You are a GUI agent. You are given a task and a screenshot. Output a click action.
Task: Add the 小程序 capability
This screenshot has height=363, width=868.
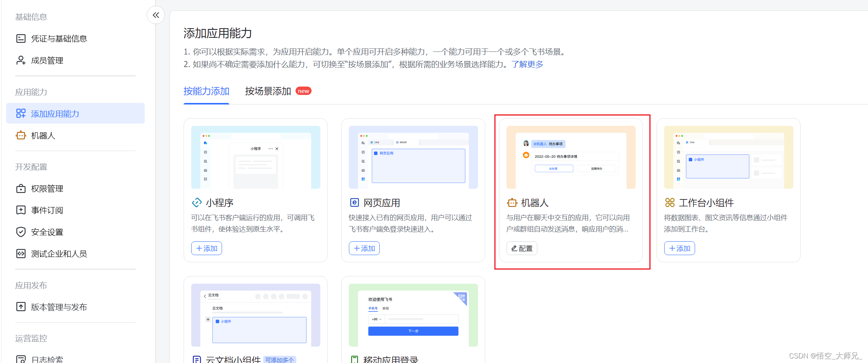coord(206,248)
